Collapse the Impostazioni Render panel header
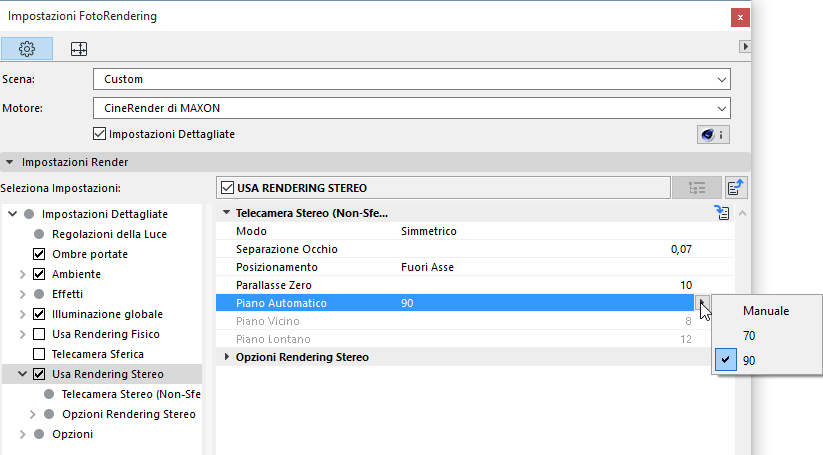Image resolution: width=823 pixels, height=455 pixels. click(x=11, y=161)
